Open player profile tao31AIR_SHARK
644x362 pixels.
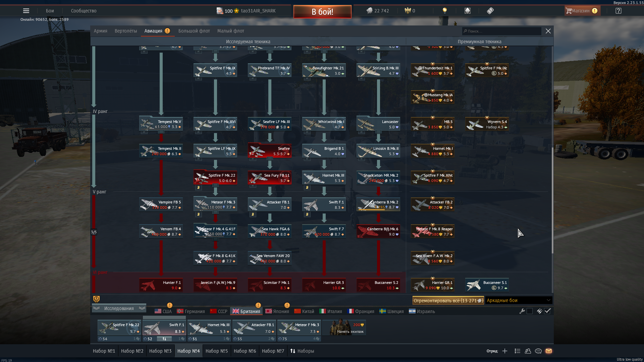(x=246, y=11)
